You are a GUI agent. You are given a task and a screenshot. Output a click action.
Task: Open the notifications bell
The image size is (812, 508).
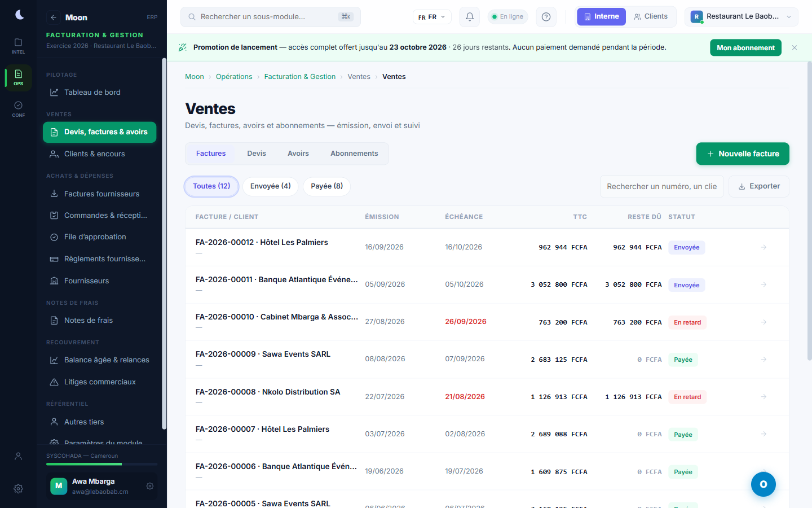pyautogui.click(x=469, y=17)
